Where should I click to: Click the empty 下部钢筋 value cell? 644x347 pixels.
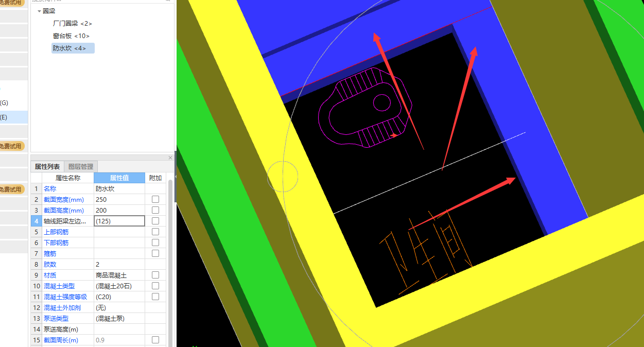(x=119, y=243)
